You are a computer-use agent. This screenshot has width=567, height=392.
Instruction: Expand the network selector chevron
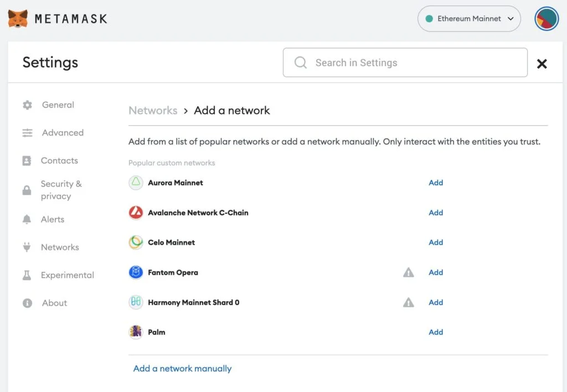tap(510, 18)
